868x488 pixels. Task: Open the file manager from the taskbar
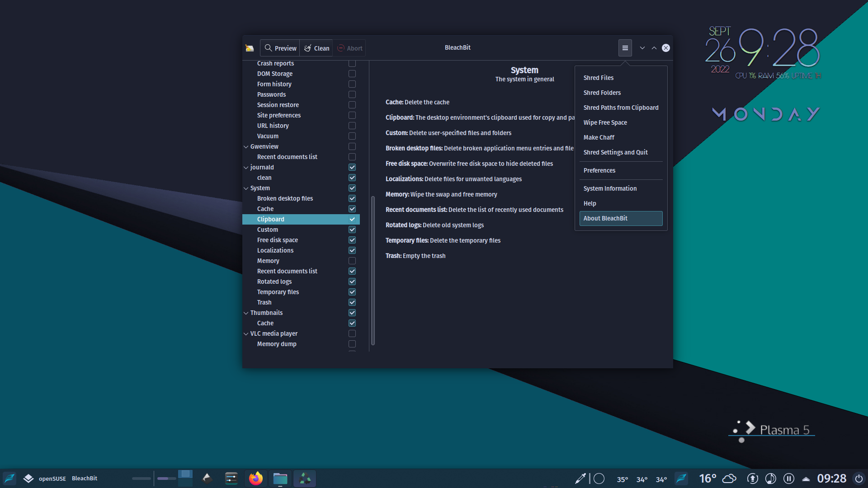tap(280, 478)
